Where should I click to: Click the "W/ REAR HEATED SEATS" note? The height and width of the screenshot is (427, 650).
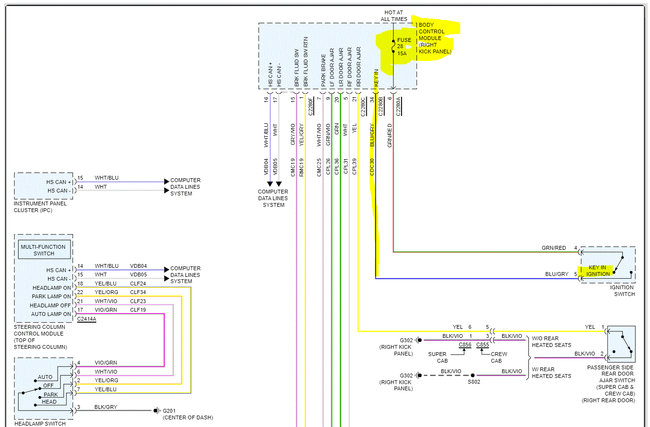tap(551, 373)
